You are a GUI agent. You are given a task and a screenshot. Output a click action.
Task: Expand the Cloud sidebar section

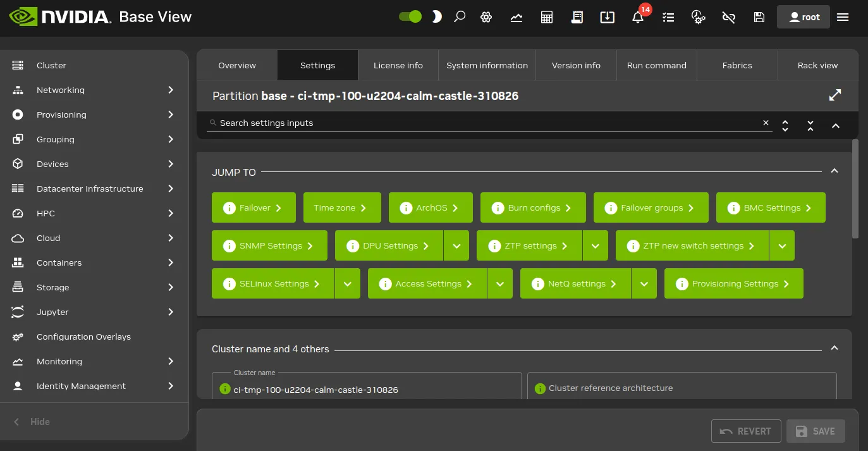pos(94,238)
